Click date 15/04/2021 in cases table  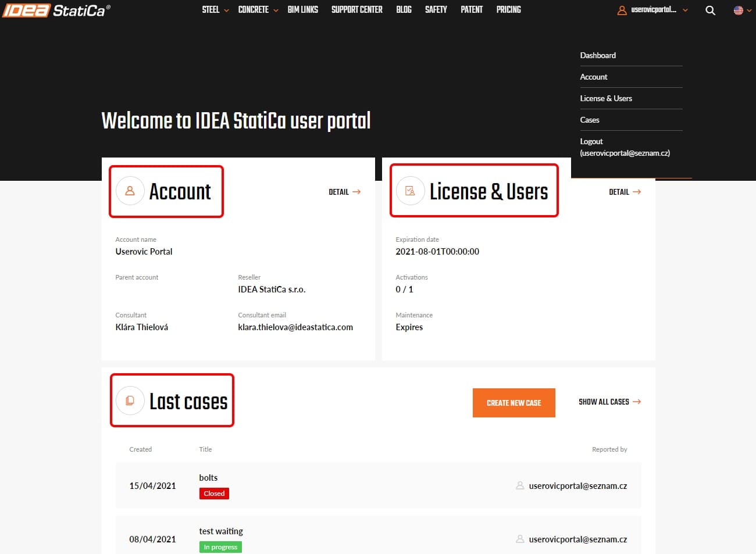pyautogui.click(x=152, y=486)
